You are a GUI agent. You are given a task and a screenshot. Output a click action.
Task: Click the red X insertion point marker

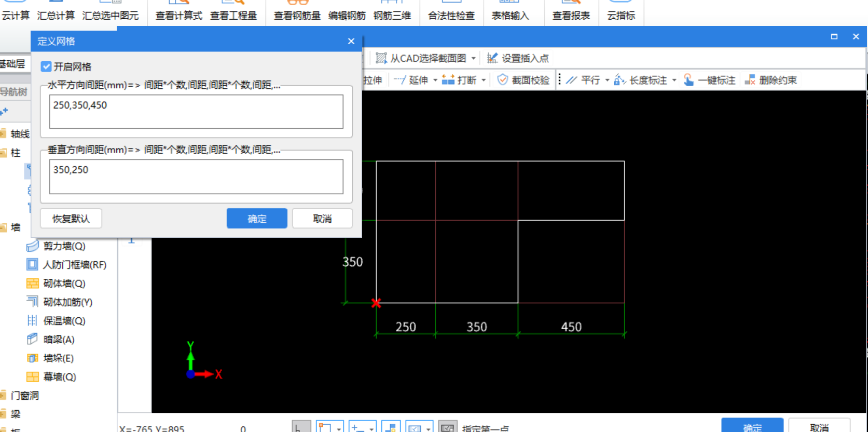[x=376, y=303]
